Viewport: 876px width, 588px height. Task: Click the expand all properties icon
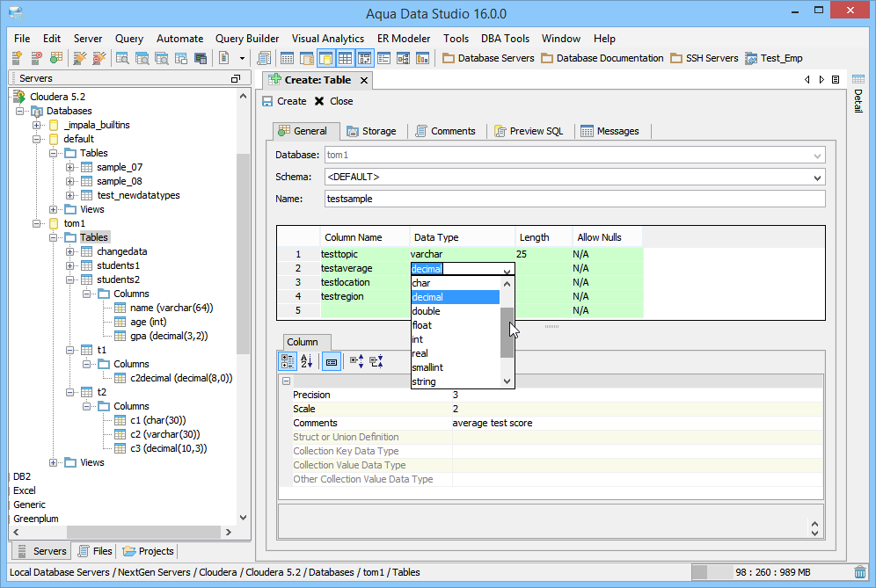356,360
